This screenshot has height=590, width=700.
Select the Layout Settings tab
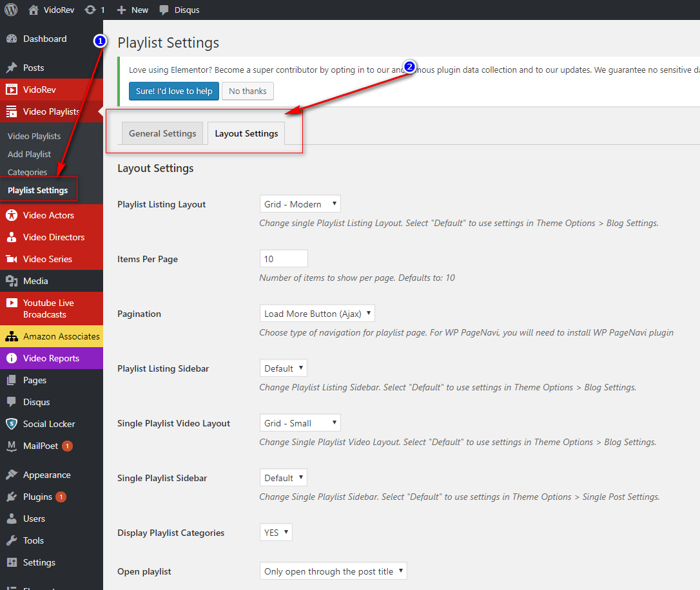tap(246, 133)
